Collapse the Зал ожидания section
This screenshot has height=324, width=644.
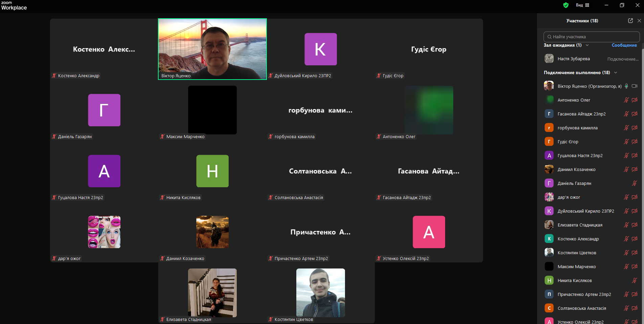587,45
